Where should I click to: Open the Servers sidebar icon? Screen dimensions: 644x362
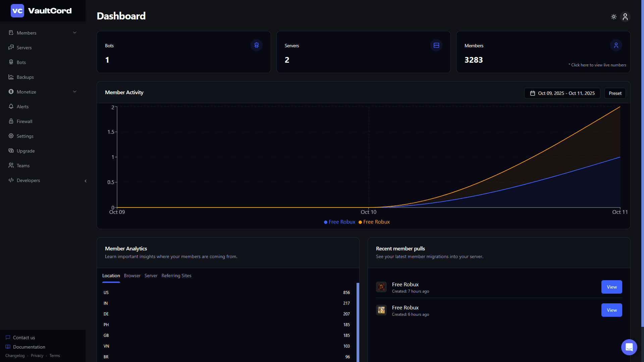tap(11, 47)
